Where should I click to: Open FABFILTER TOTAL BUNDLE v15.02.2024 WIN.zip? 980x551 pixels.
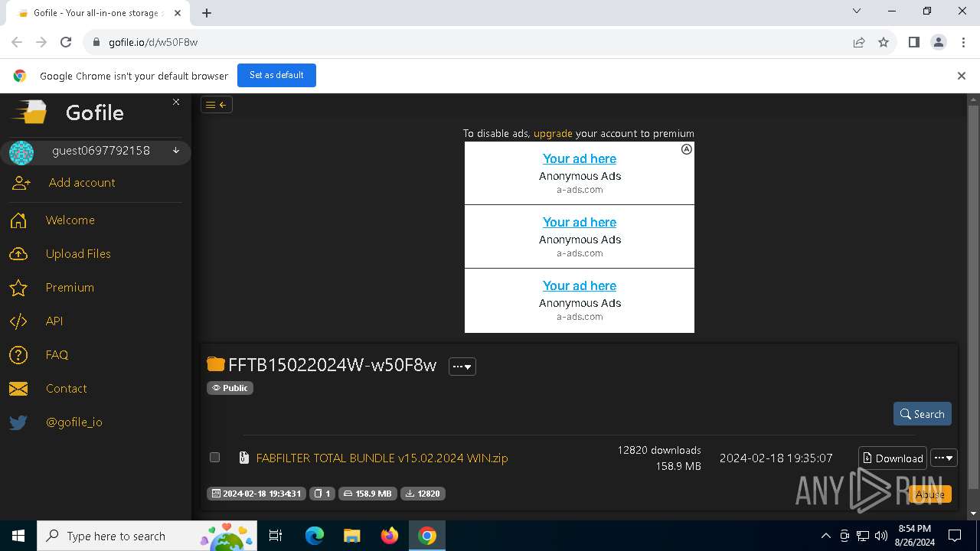click(x=382, y=458)
